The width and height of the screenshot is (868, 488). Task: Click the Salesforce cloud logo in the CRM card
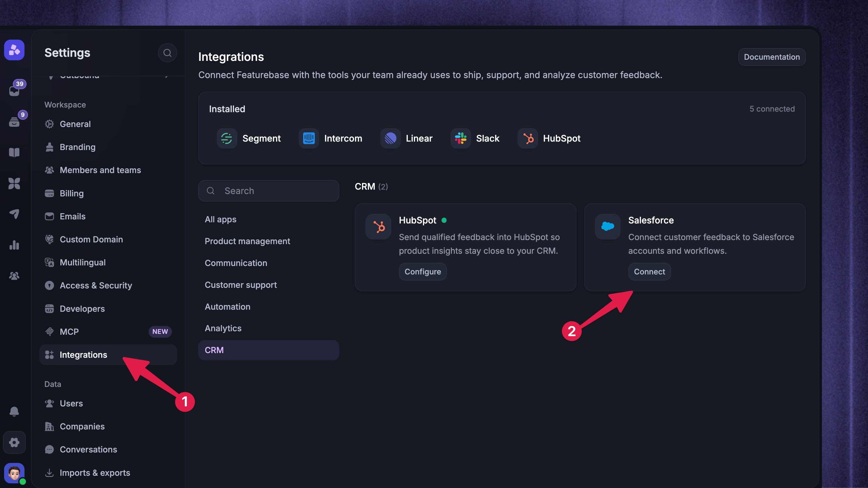607,227
